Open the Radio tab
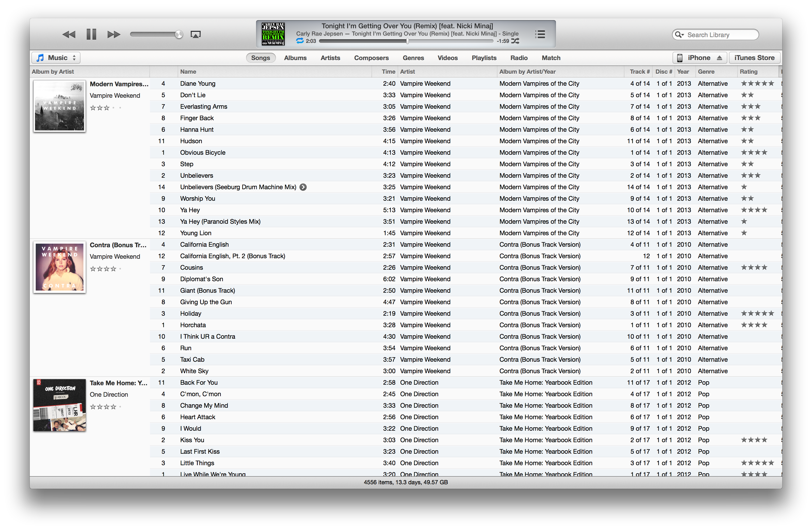 pos(519,58)
